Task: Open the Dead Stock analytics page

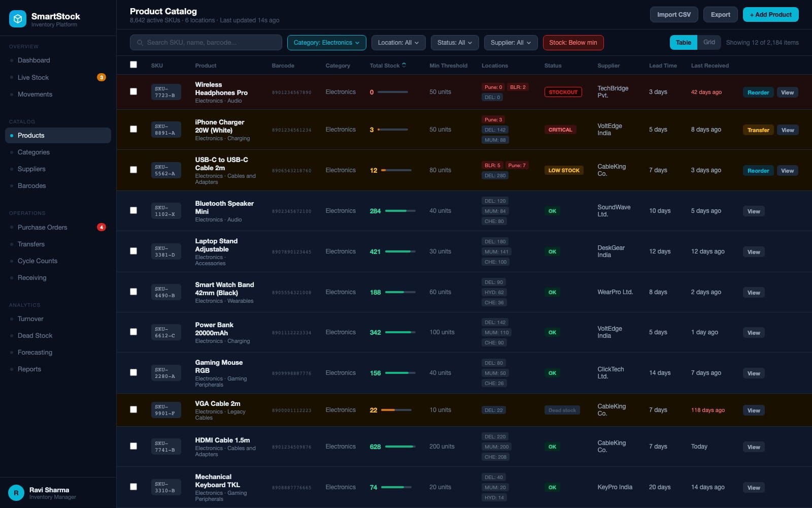Action: (x=58, y=335)
